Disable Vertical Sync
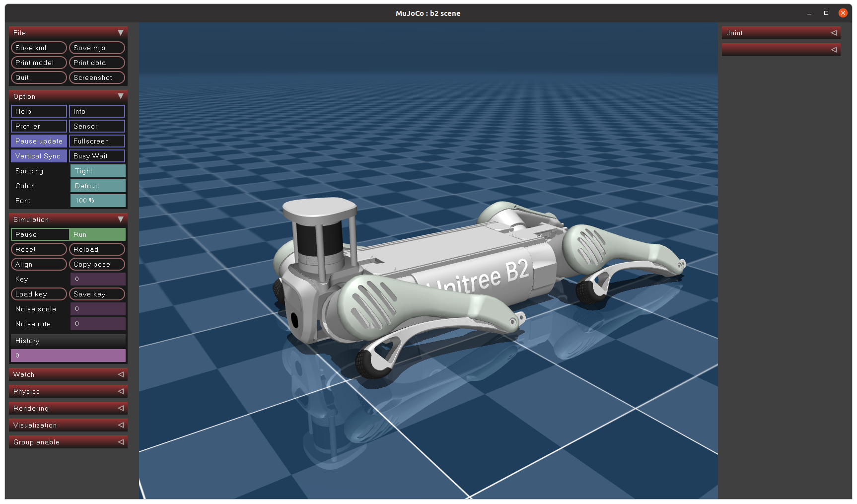Image resolution: width=857 pixels, height=504 pixels. (39, 156)
